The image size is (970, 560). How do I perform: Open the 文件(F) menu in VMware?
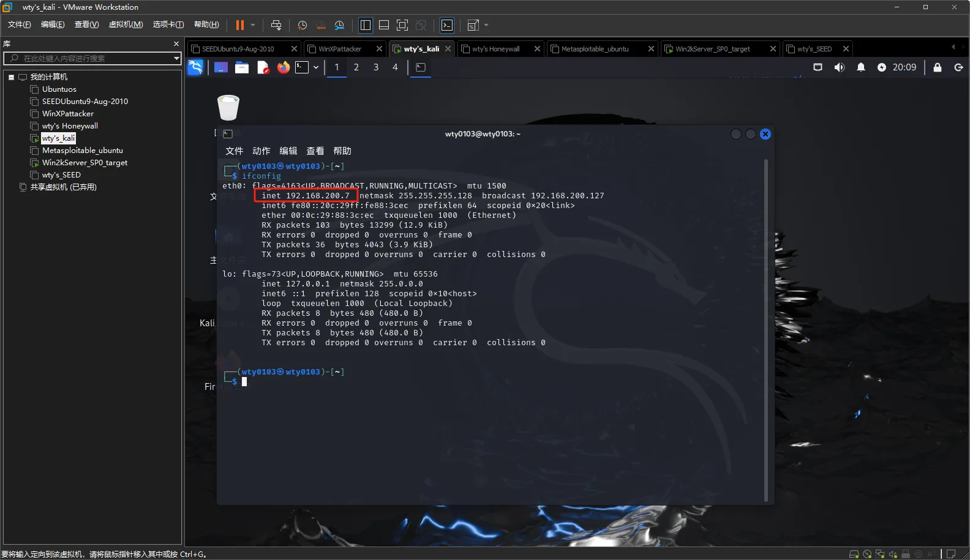[19, 24]
